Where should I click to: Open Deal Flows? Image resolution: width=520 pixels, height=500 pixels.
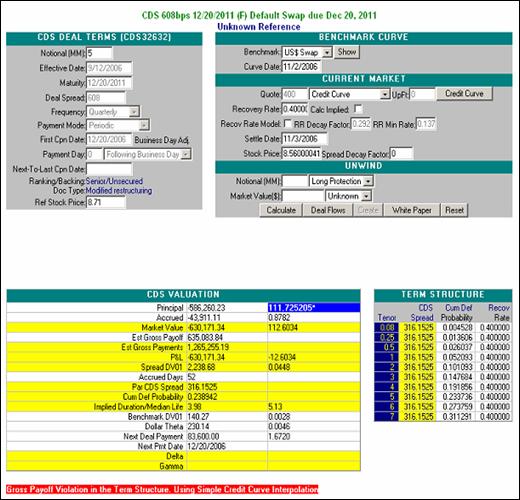(328, 210)
